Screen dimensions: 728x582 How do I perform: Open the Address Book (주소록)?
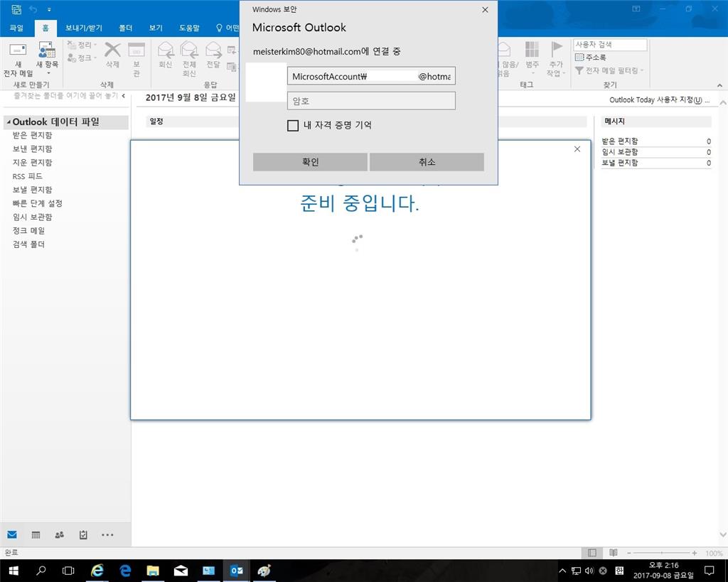pos(591,57)
